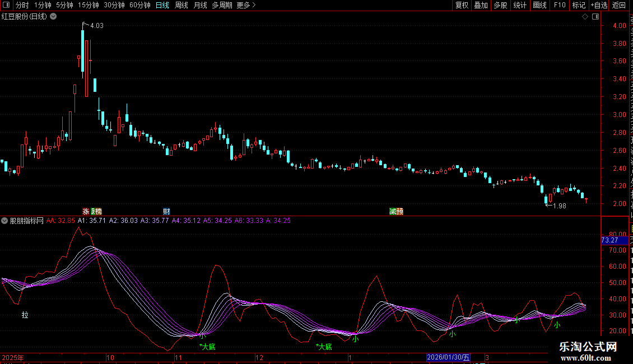Switch to the 周线 weekly tab
The height and width of the screenshot is (364, 633).
pyautogui.click(x=181, y=5)
